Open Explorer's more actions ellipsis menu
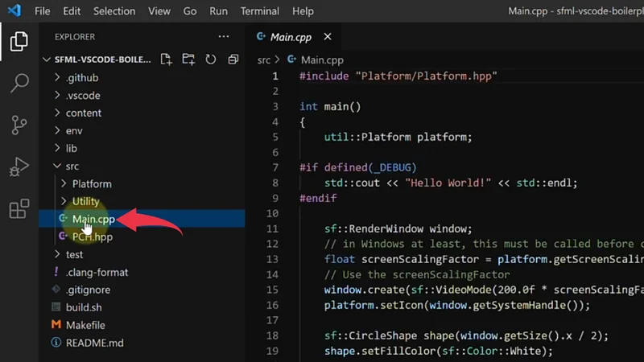 [x=224, y=36]
